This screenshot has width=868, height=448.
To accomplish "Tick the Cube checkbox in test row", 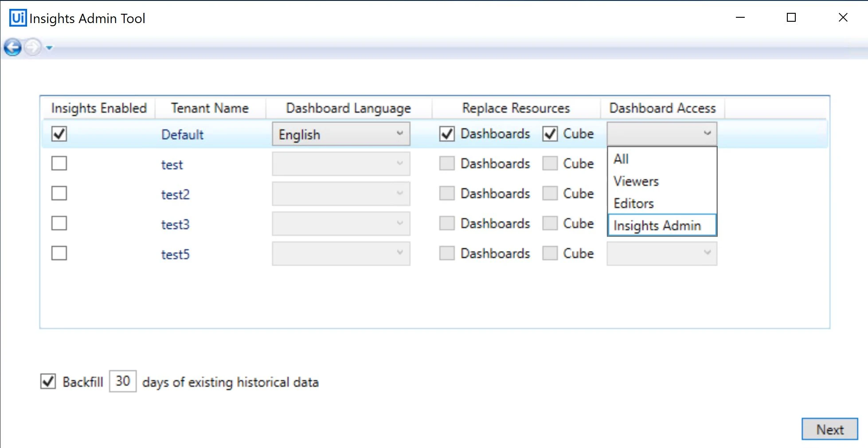I will click(550, 163).
